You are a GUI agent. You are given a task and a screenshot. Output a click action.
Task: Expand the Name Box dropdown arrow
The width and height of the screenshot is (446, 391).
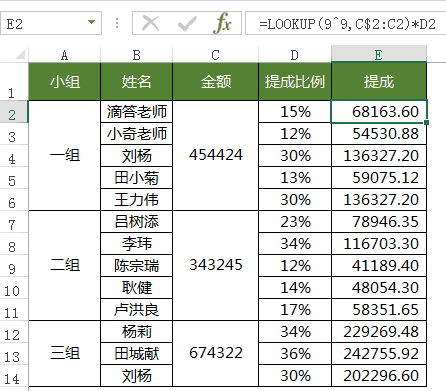coord(91,23)
